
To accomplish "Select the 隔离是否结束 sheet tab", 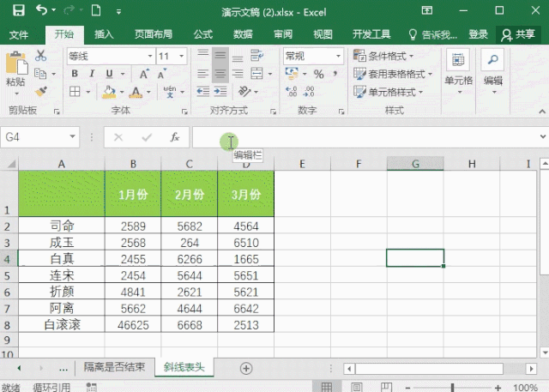I will [x=114, y=367].
